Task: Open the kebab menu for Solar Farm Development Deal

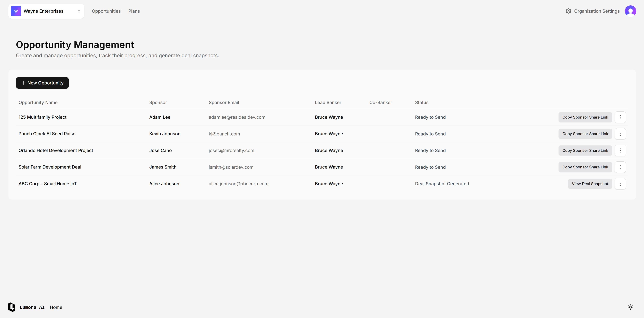Action: (x=620, y=167)
